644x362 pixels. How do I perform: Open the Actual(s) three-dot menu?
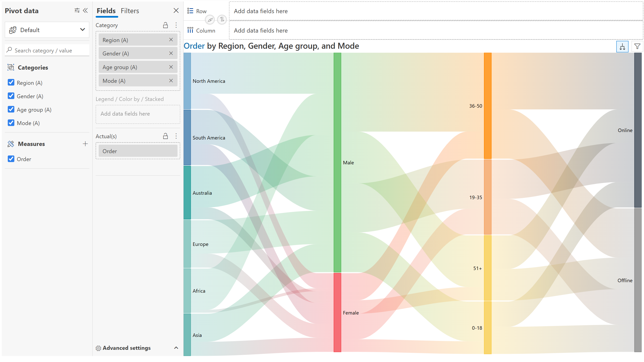176,136
